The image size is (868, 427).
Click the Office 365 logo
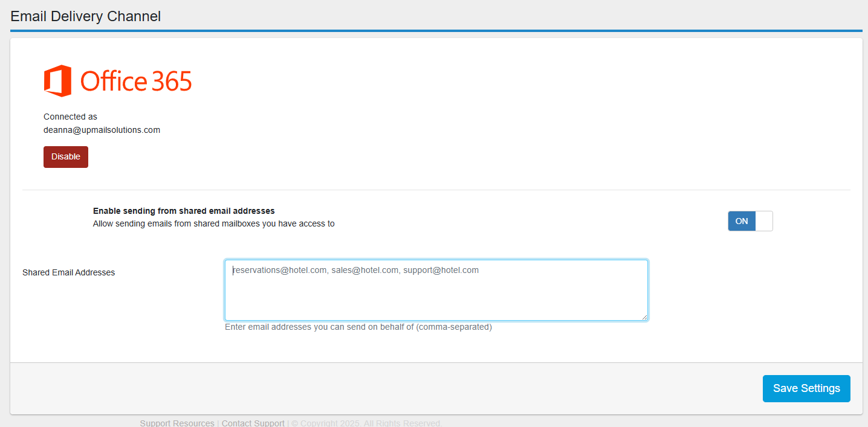(118, 81)
